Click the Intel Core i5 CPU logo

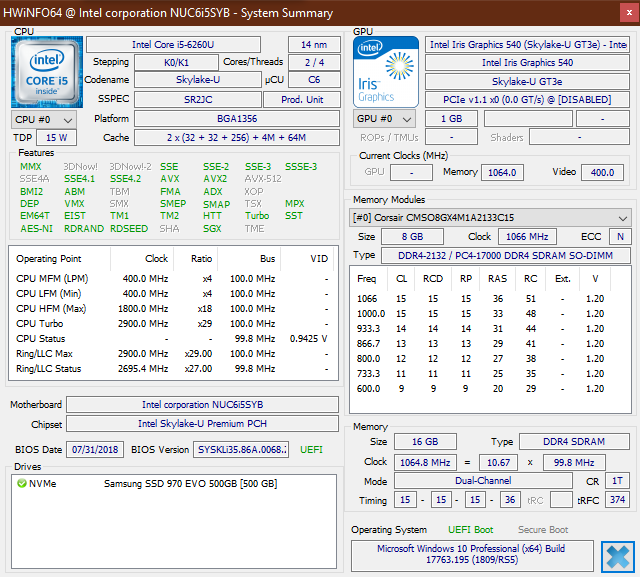47,72
